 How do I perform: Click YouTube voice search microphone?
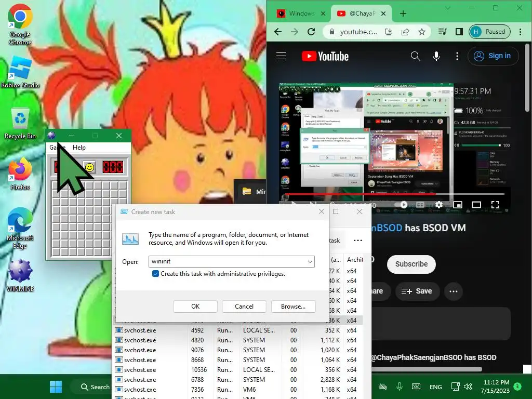(436, 56)
